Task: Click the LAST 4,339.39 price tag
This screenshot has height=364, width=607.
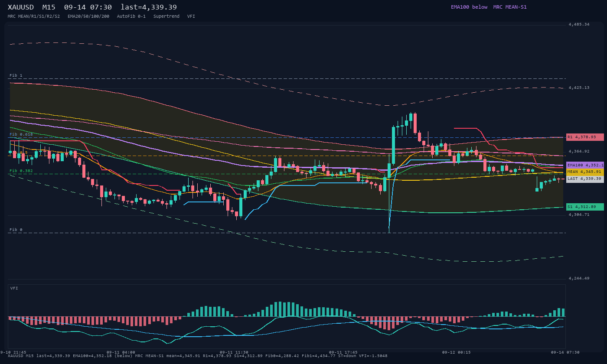Action: [585, 179]
